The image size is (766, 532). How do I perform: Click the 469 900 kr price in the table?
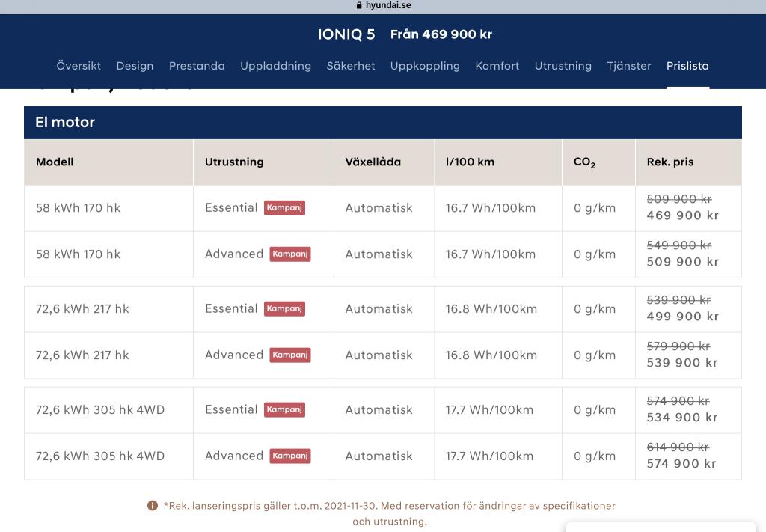click(683, 215)
